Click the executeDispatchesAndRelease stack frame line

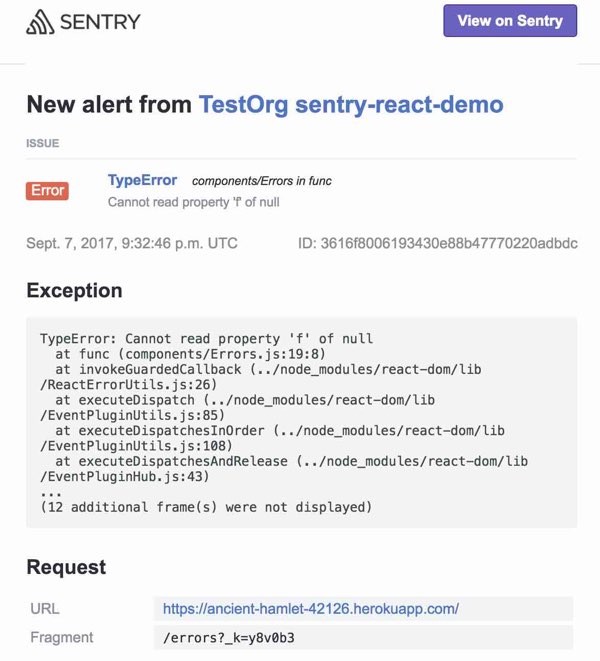tap(284, 469)
